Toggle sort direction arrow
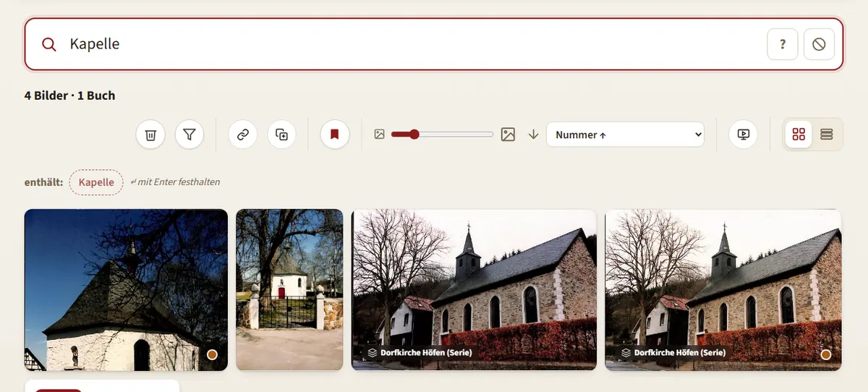The width and height of the screenshot is (868, 392). [x=534, y=135]
